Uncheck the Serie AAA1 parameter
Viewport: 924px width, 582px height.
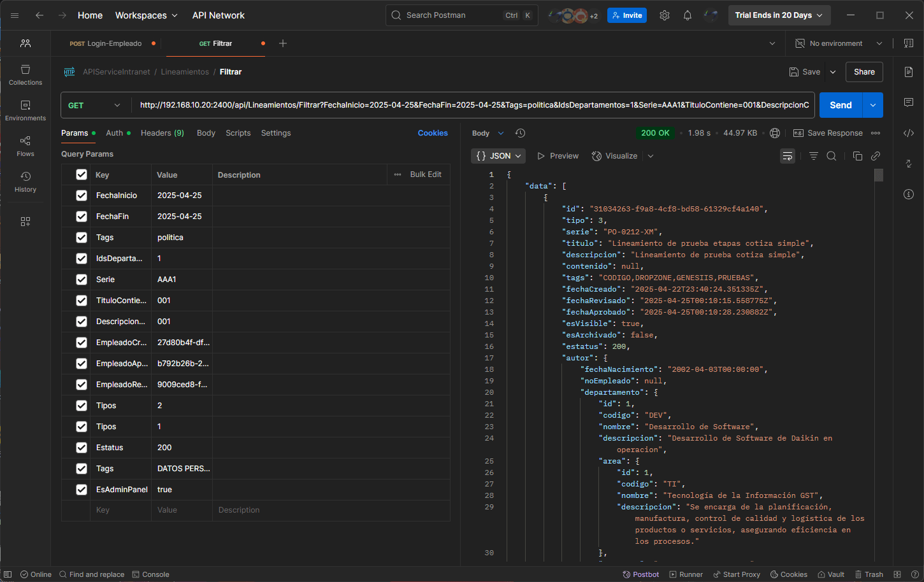(x=82, y=280)
